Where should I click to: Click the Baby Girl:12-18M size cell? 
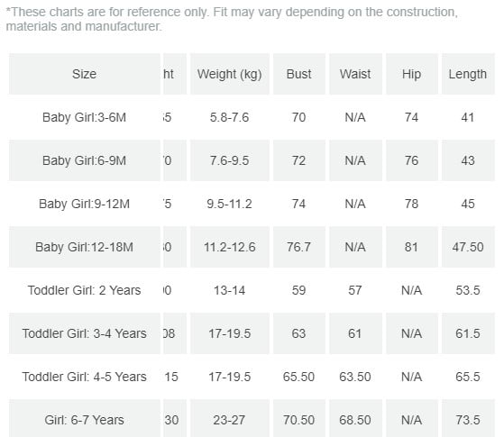(x=84, y=247)
